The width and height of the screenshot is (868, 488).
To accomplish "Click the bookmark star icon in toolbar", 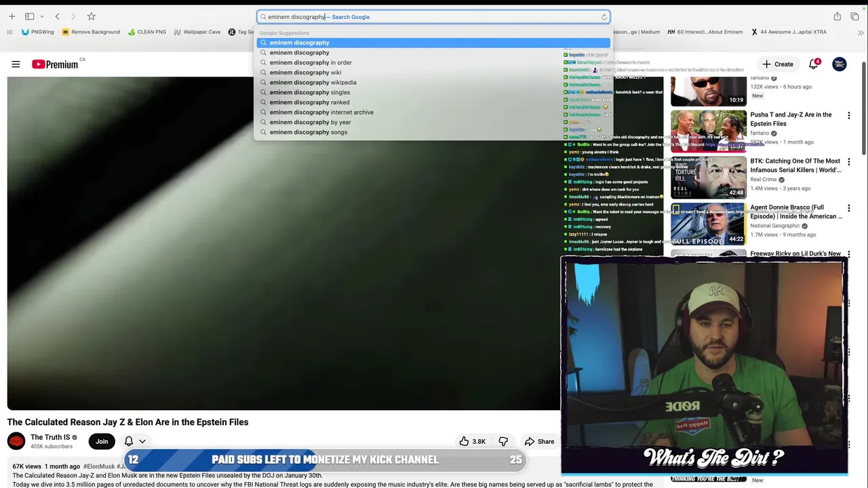I will click(x=92, y=16).
